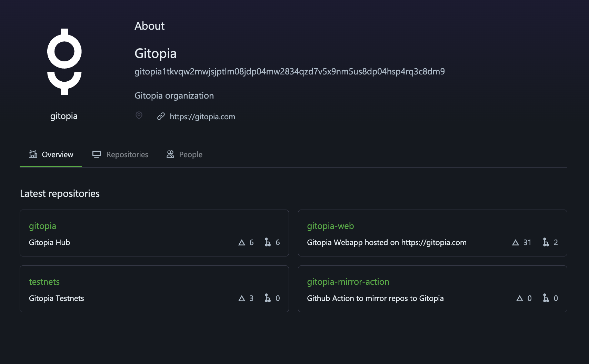
Task: Open the testnets repository link
Action: 44,282
